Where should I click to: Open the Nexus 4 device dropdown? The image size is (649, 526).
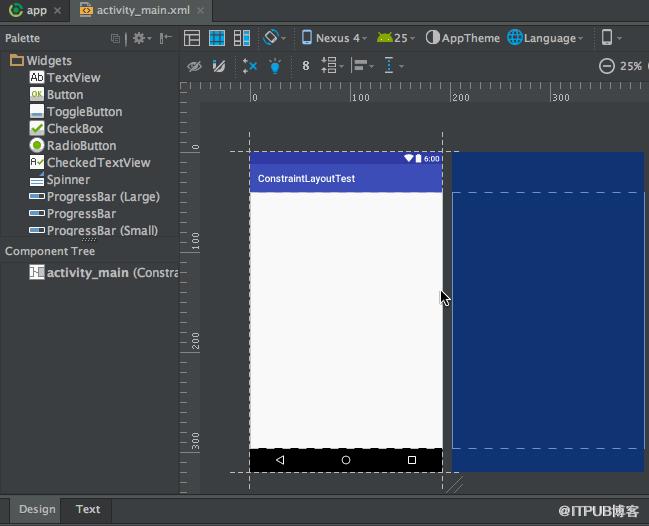334,38
